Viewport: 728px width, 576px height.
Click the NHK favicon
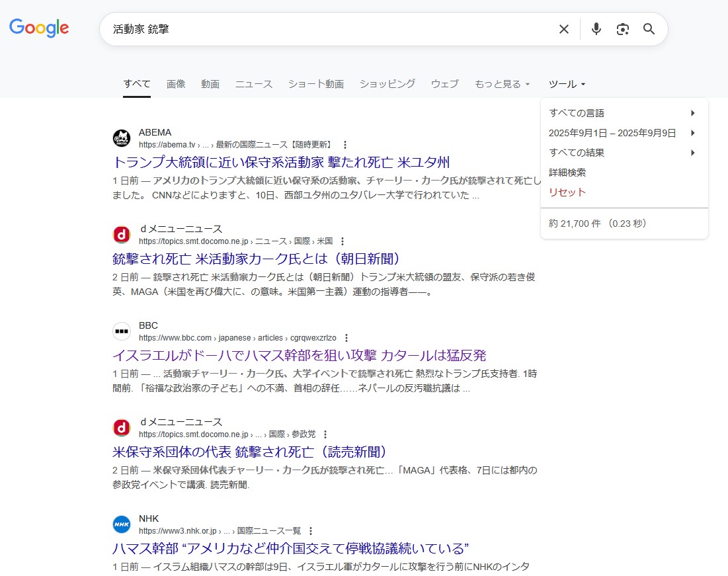[122, 524]
